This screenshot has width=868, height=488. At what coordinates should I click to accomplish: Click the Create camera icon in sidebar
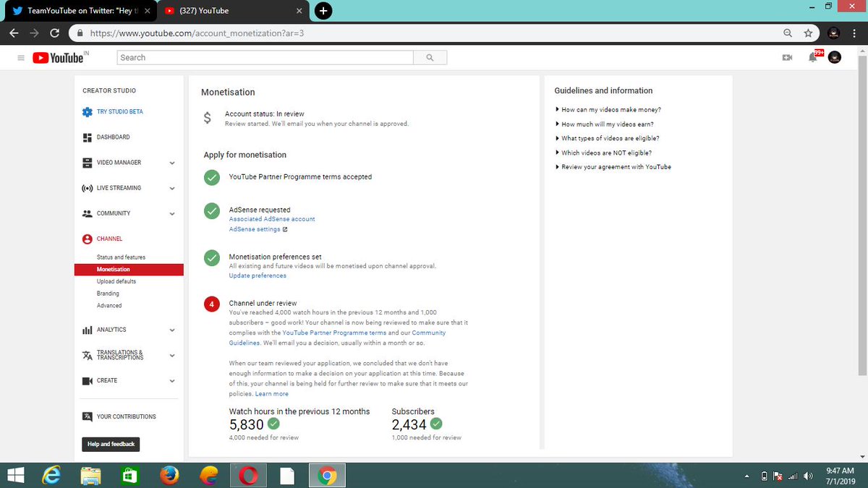coord(88,380)
